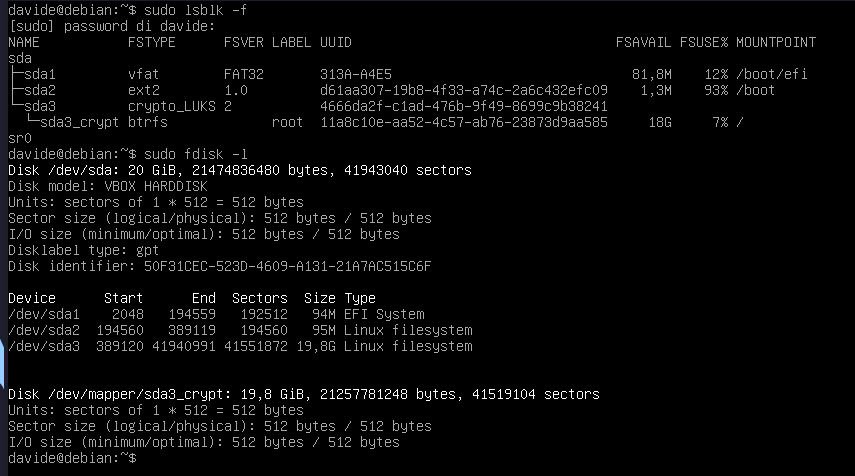Click the sudo lsblk -f command line
Screen dimensions: 855x476
pos(128,10)
